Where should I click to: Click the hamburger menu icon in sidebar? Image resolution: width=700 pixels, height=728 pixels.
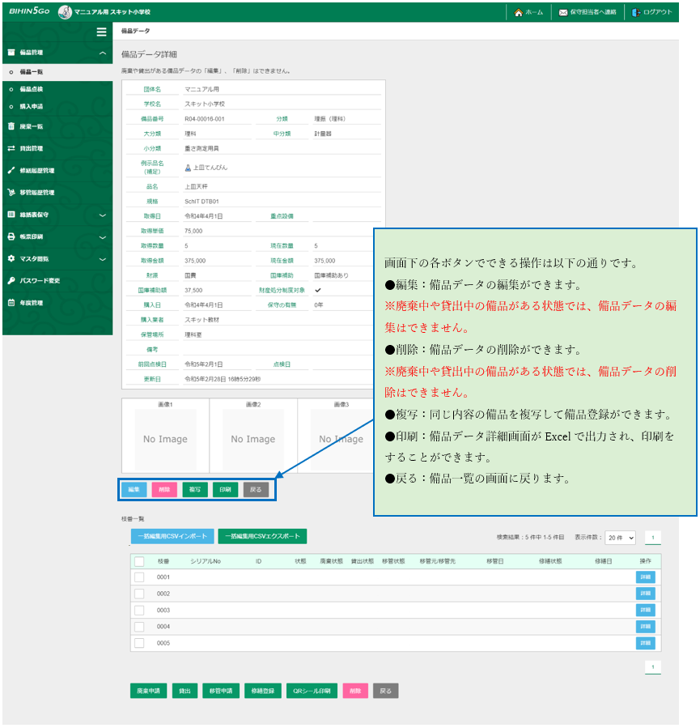tap(101, 32)
